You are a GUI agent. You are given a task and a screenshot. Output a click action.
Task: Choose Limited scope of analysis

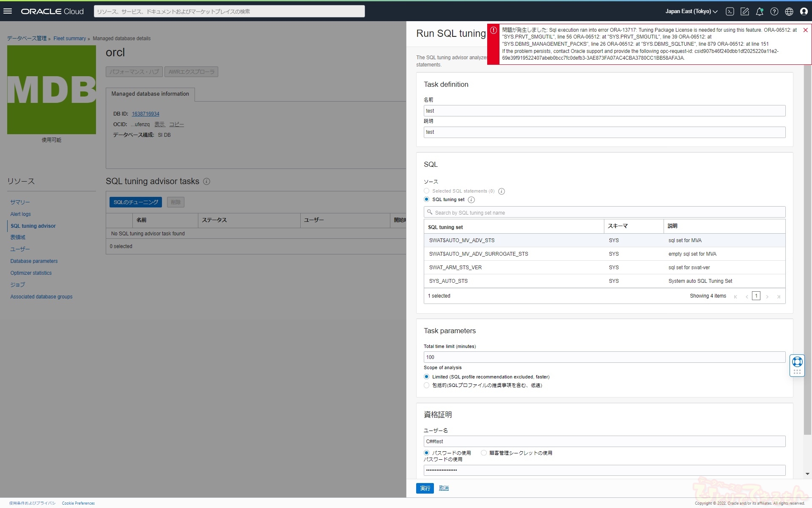[427, 377]
